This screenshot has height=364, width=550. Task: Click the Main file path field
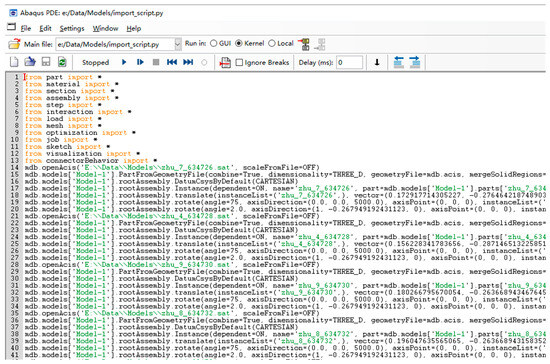115,44
